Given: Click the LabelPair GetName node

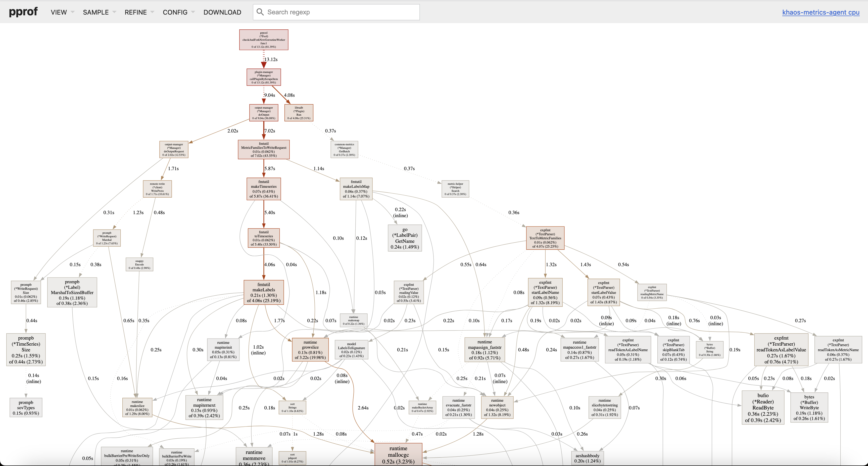Looking at the screenshot, I should (405, 238).
